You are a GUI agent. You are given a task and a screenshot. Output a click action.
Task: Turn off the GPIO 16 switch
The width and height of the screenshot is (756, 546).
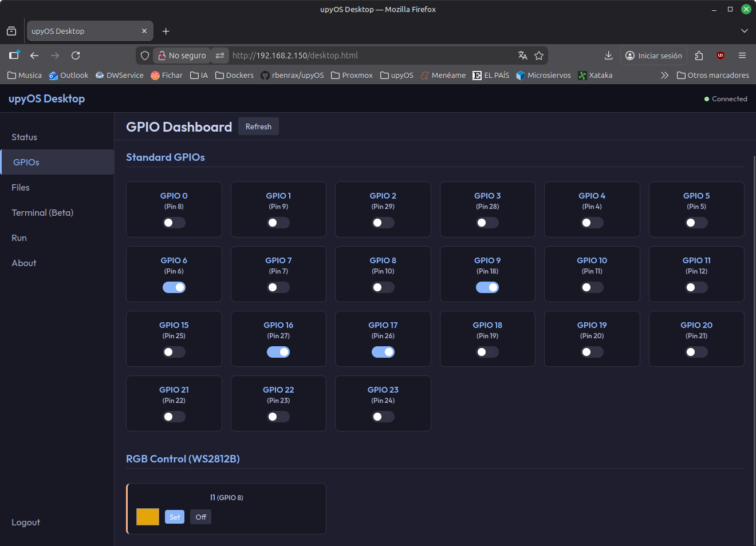[x=278, y=352]
